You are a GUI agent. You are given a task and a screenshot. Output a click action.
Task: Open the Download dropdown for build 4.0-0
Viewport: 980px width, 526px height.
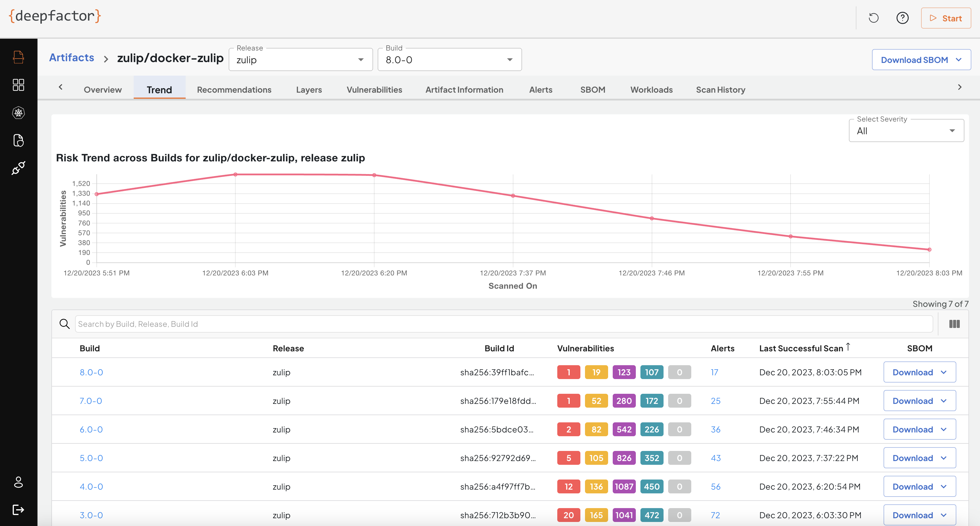click(920, 486)
